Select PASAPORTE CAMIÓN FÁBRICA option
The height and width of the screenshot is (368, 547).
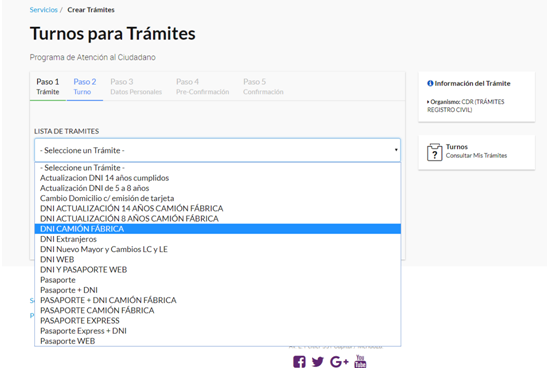[218, 310]
